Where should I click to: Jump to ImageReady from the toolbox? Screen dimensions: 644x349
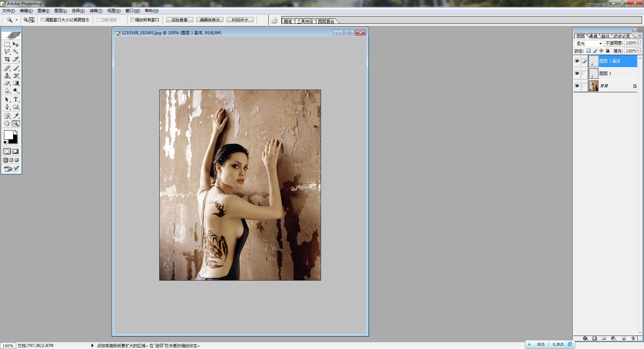click(8, 168)
